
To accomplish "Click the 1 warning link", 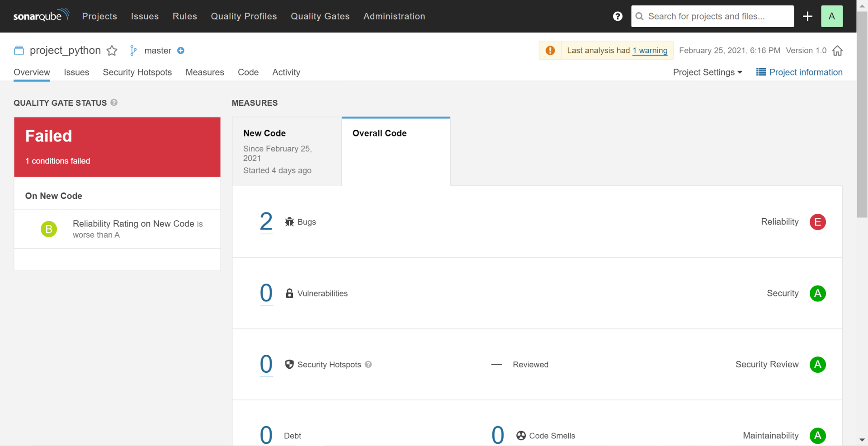I will pyautogui.click(x=650, y=51).
